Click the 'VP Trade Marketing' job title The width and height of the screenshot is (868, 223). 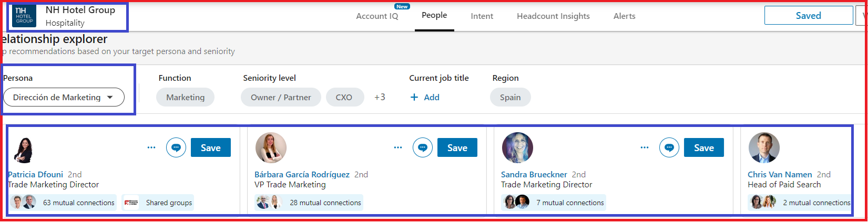click(x=290, y=185)
